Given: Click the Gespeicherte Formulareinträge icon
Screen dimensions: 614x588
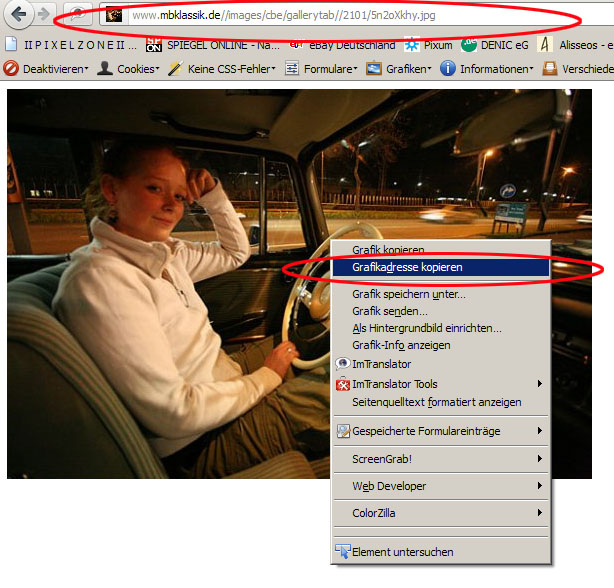Looking at the screenshot, I should coord(343,431).
